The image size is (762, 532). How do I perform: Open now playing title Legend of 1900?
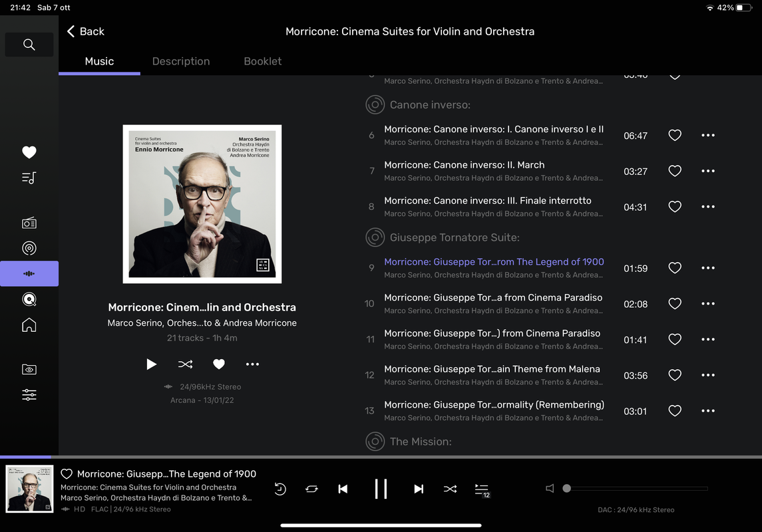(x=166, y=474)
